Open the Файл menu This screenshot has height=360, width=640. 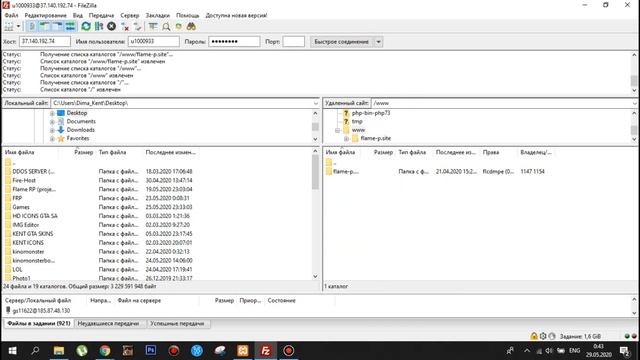[11, 15]
